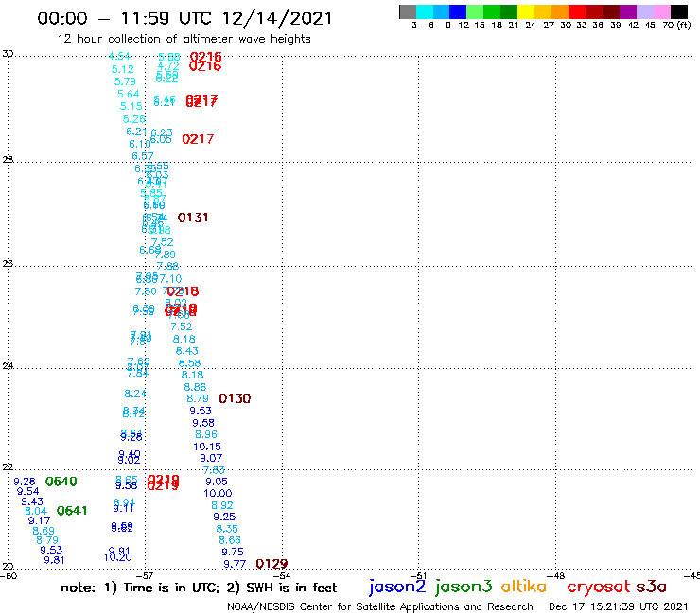Viewport: 700px width, 615px height.
Task: Click the 5.79 wave height value
Action: point(125,81)
